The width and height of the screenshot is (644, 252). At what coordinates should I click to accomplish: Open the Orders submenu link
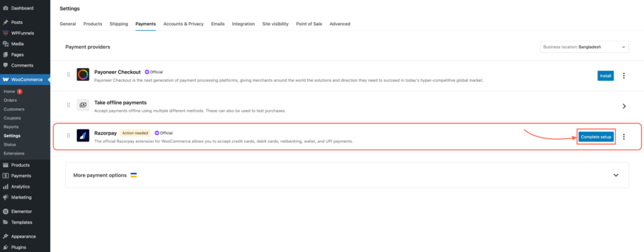[10, 100]
